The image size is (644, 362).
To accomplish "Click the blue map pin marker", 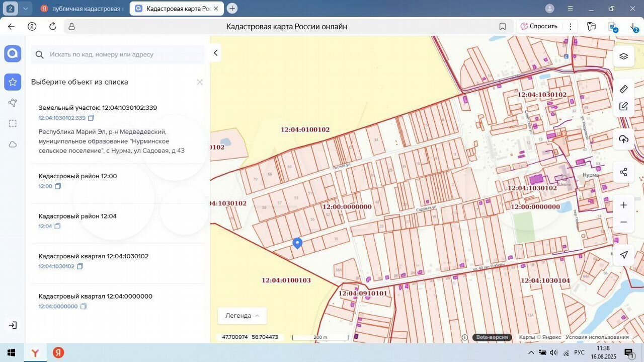I will pos(297,243).
